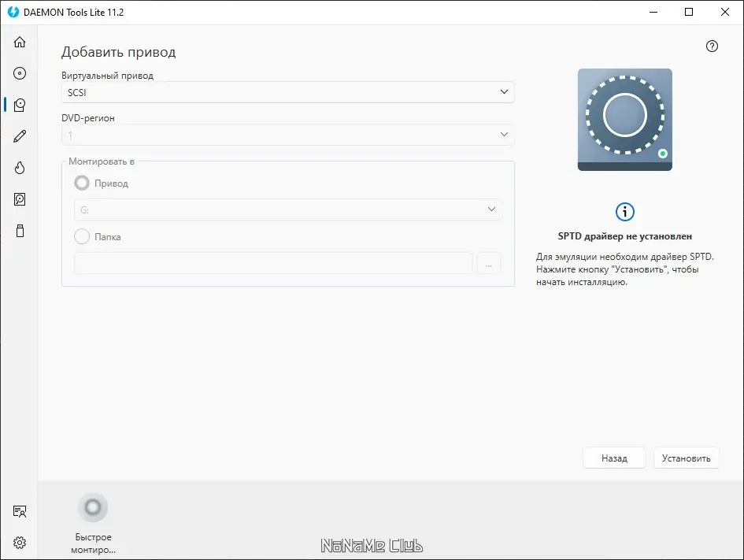Image resolution: width=744 pixels, height=560 pixels.
Task: Open the disc burning flame icon
Action: (20, 168)
